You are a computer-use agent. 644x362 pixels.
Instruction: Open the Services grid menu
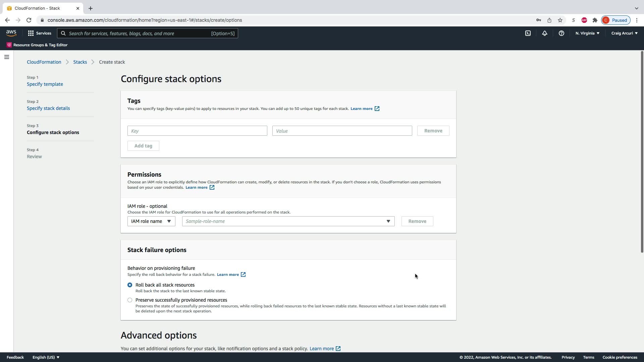coord(40,33)
